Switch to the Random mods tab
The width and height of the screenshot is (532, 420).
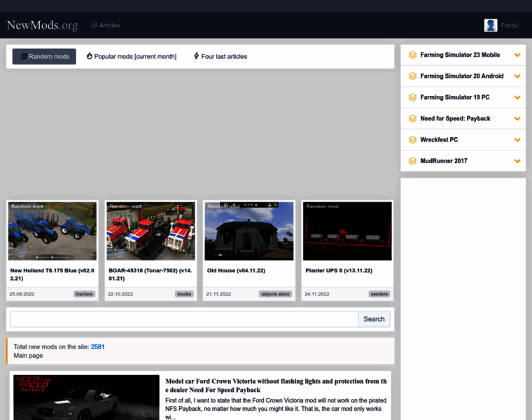click(44, 56)
